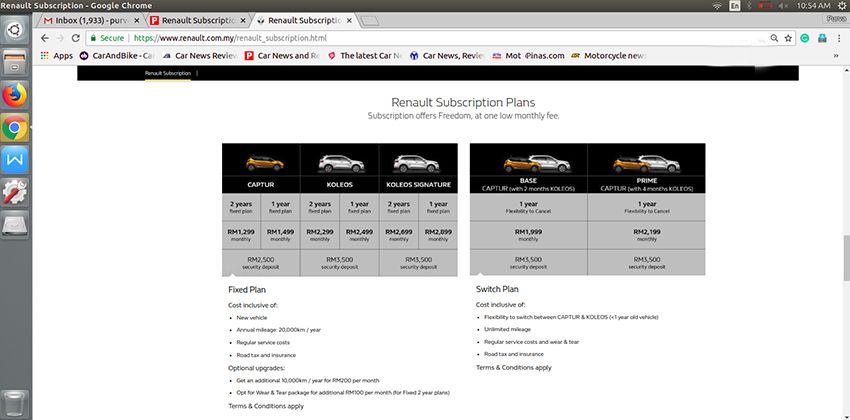
Task: Open System Settings wrench-gear dock icon
Action: [15, 193]
